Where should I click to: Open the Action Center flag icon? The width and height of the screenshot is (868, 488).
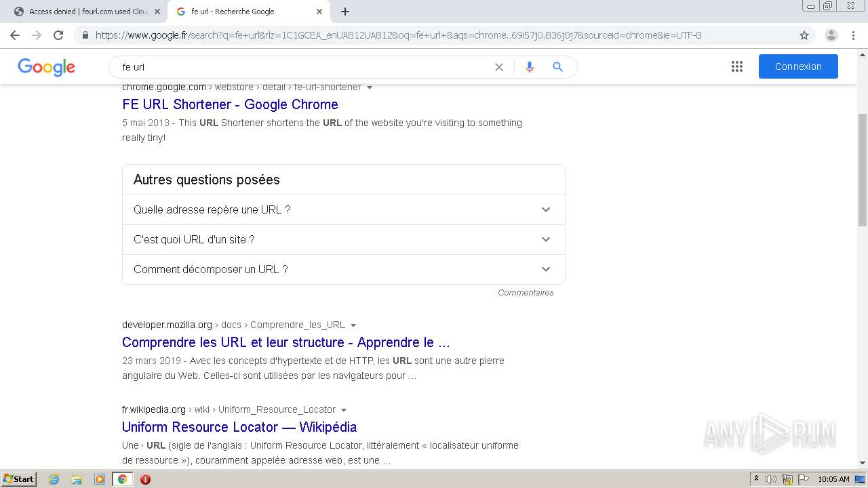point(804,479)
